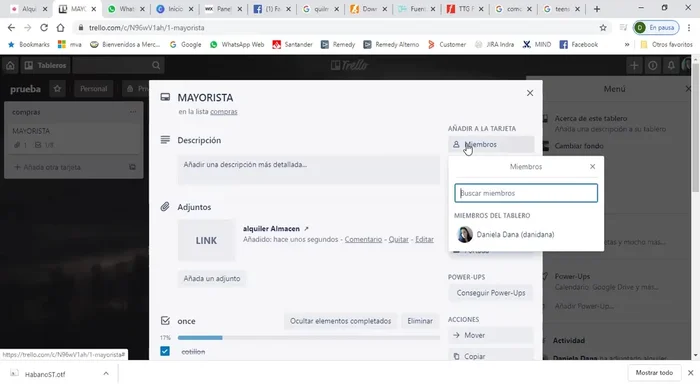
Task: Open the Chrome three-dot menu
Action: (689, 28)
